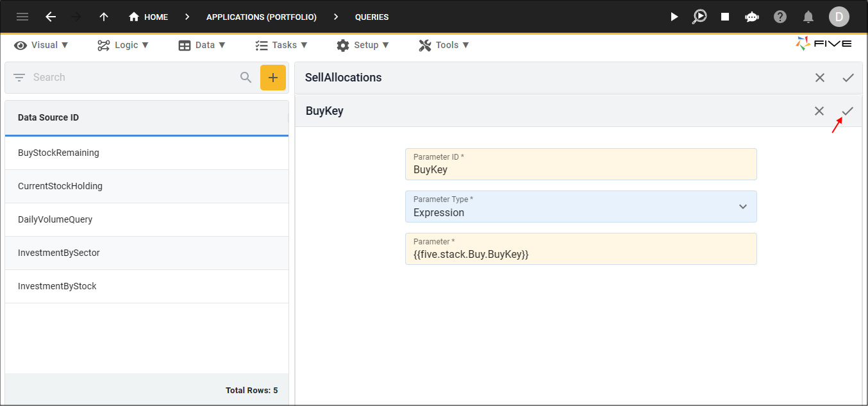Viewport: 868px width, 406px height.
Task: Run the application with the play icon
Action: 674,17
